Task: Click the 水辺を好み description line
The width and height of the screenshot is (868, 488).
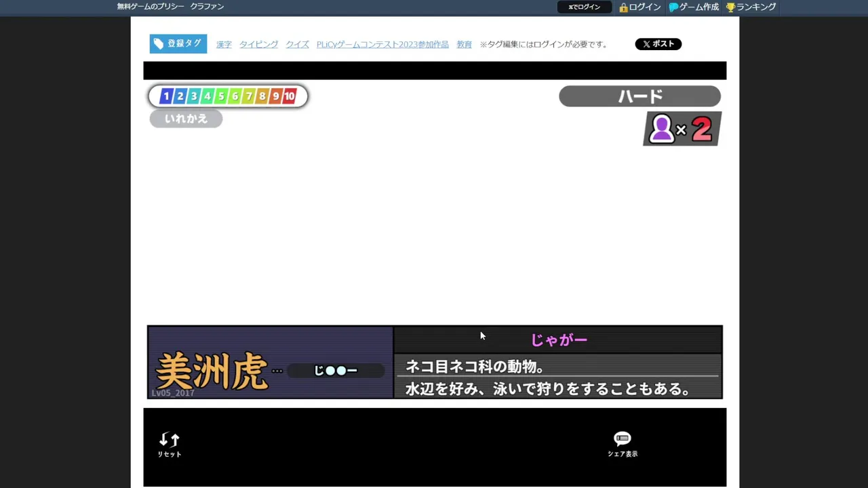Action: [x=548, y=389]
